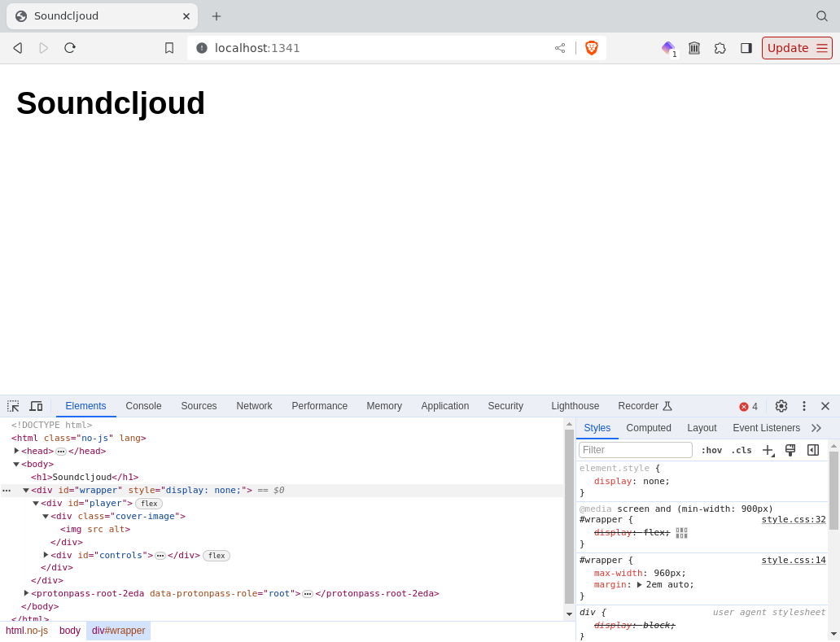Screen dimensions: 840x642
Task: Bookmark this page with the bookmark icon
Action: [x=169, y=48]
